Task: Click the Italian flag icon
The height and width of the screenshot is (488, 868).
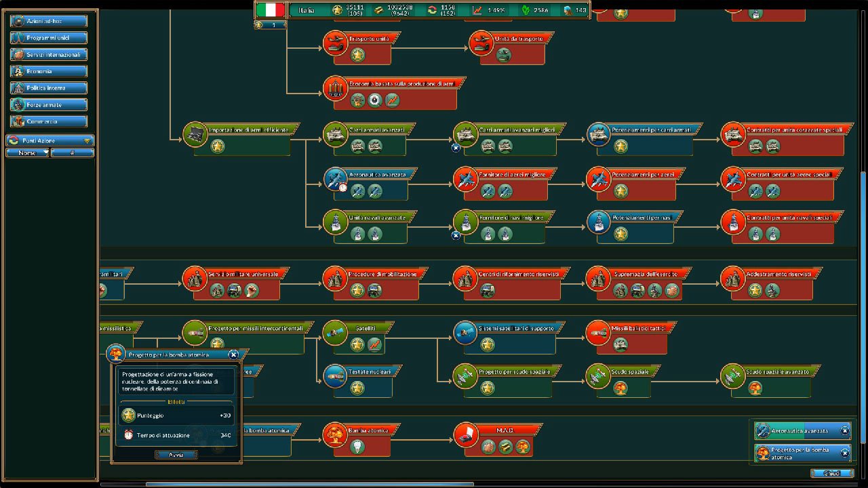Action: pyautogui.click(x=271, y=9)
